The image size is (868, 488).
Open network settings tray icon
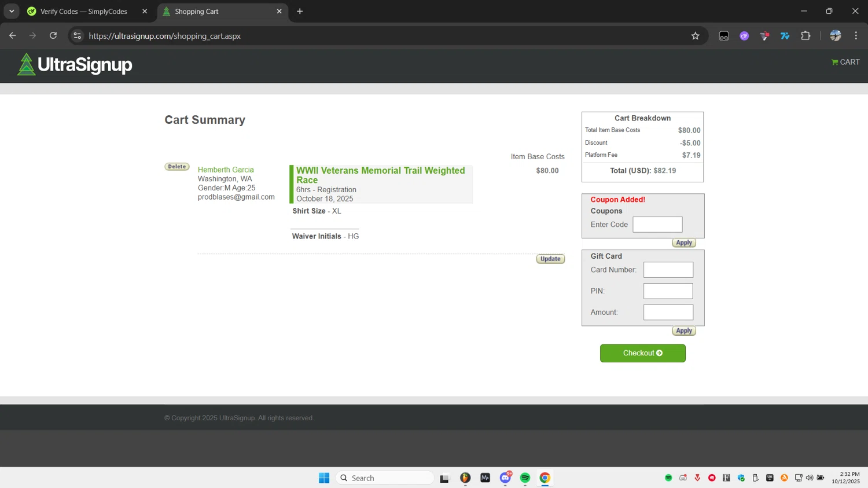(799, 478)
